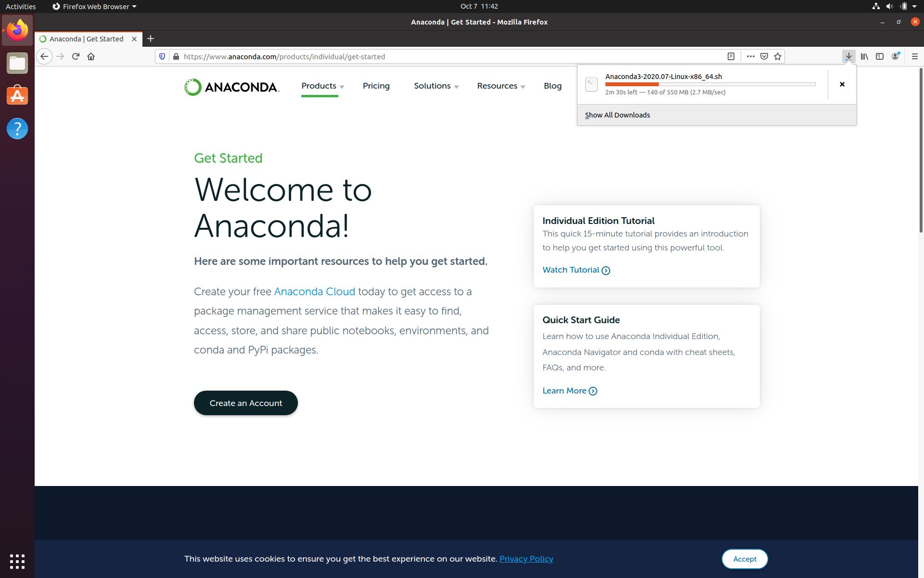Click the Anaconda3 download progress bar
Viewport: 924px width, 578px height.
click(x=710, y=84)
